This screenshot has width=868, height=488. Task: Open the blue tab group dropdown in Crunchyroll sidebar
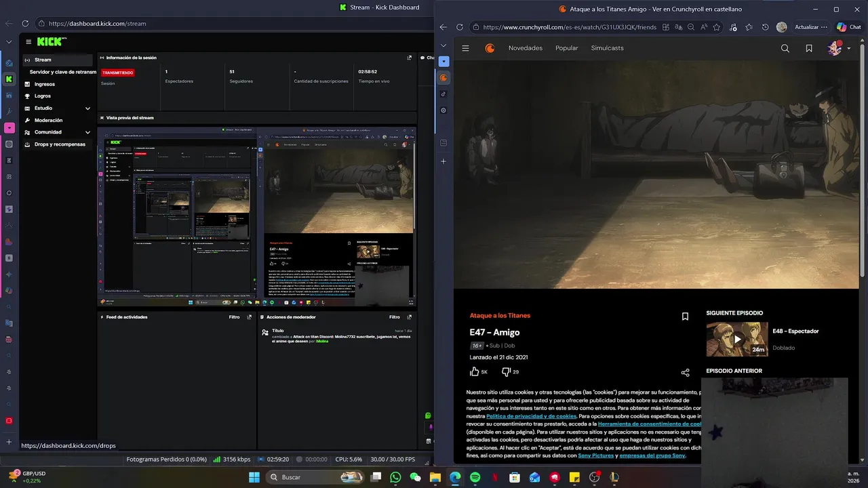[x=443, y=61]
